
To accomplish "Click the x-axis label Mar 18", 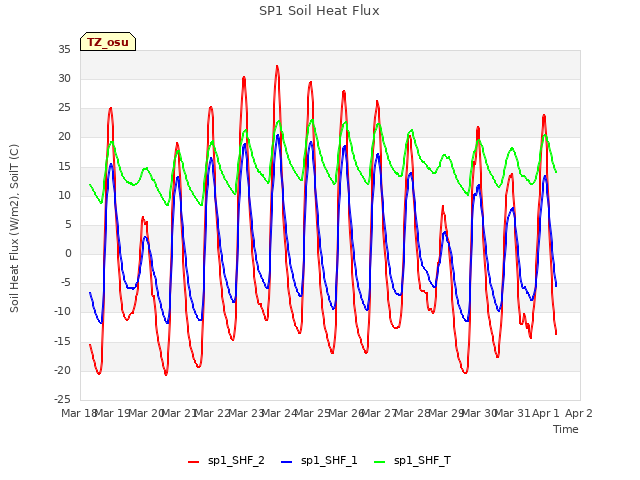I will 79,413.
